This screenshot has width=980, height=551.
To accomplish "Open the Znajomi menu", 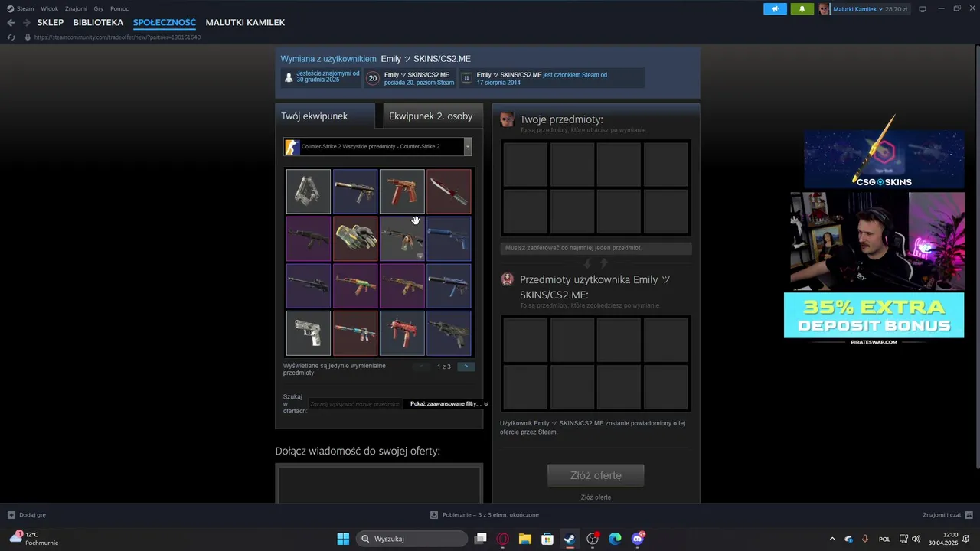I will 76,8.
